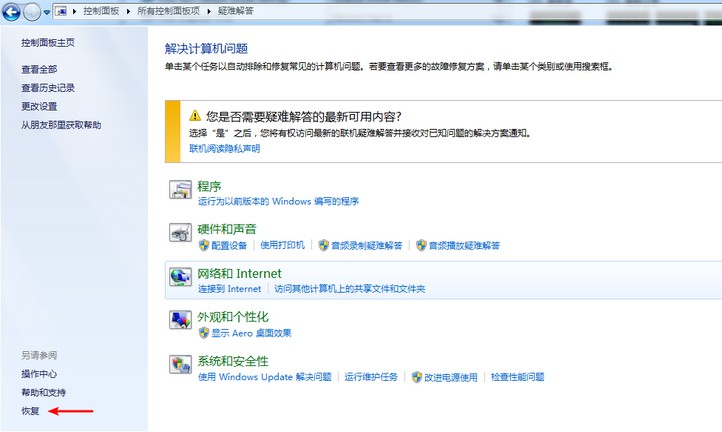Open the 改进电源使用 link
The width and height of the screenshot is (722, 432).
pos(451,377)
